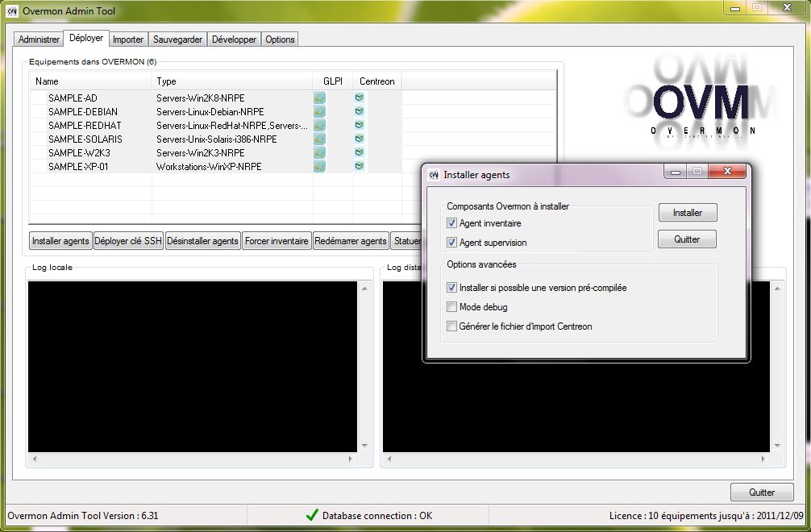Click Quitter button in the main window
Image resolution: width=811 pixels, height=532 pixels.
tap(762, 493)
